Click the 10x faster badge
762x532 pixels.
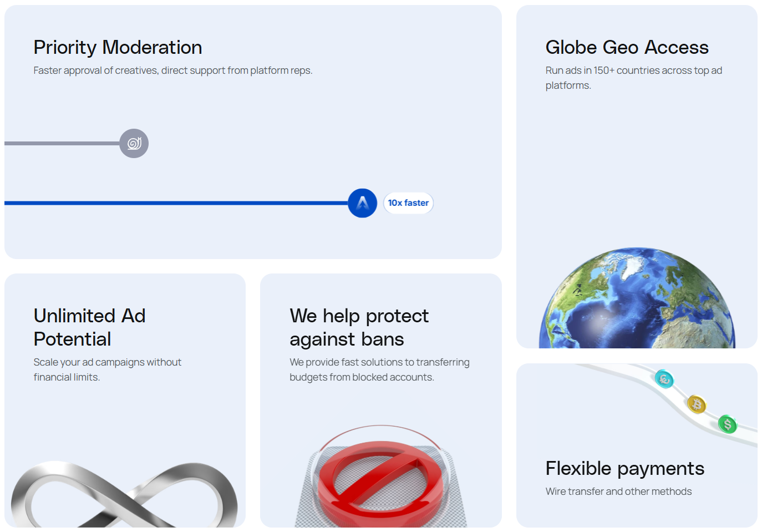coord(408,203)
